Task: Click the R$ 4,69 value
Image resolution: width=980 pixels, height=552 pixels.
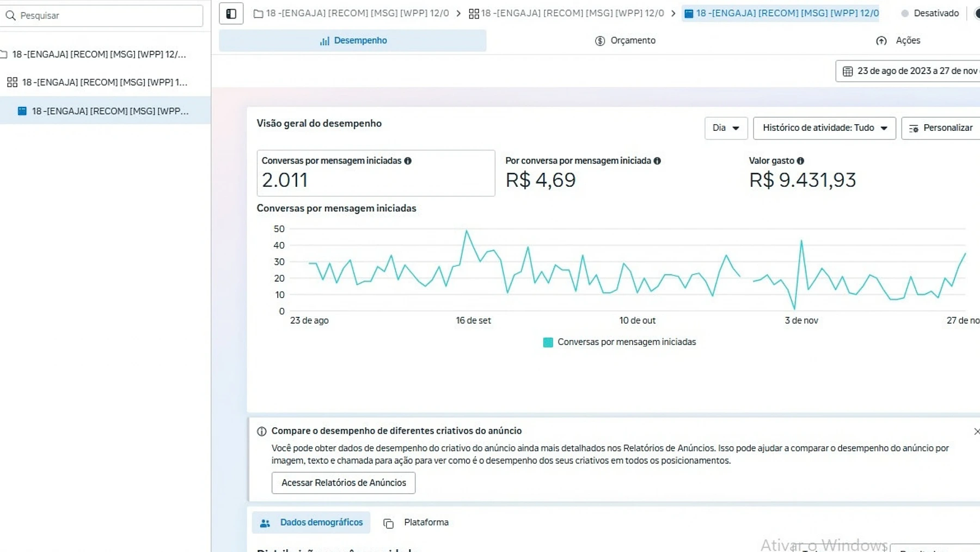Action: 541,180
